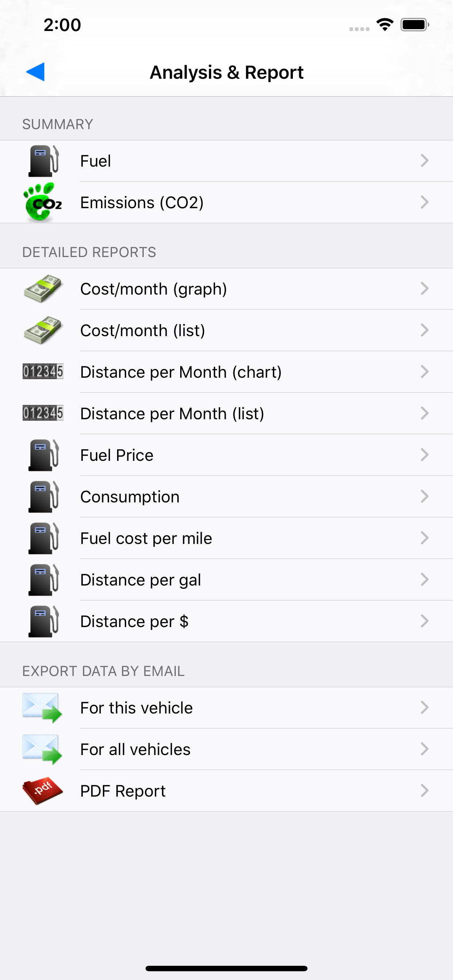
Task: Tap the envelope icon for this vehicle
Action: click(42, 708)
